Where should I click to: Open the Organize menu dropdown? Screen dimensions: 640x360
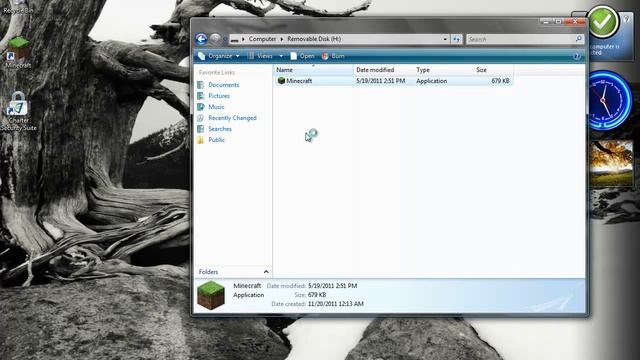[x=219, y=56]
